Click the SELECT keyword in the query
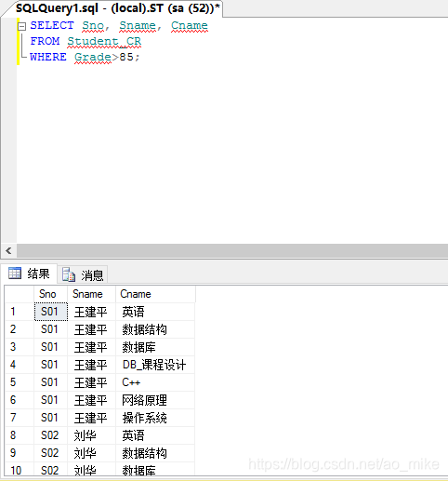Screen dimensions: 448x481 52,25
